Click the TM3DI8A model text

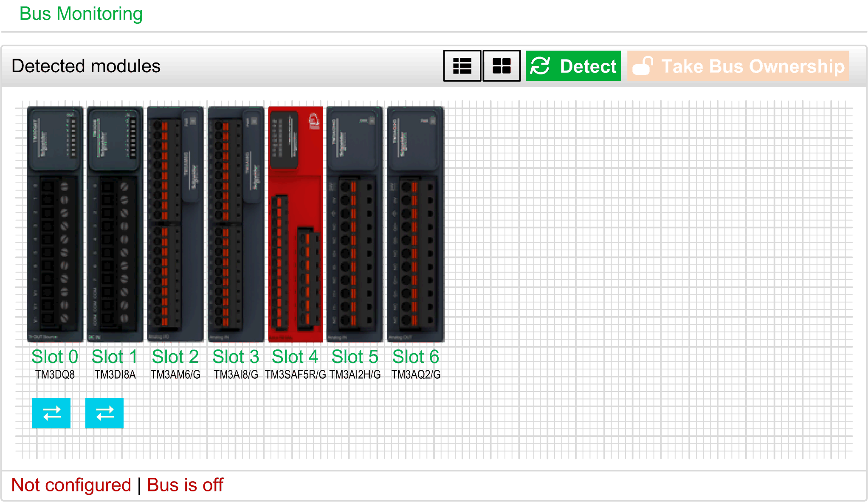pyautogui.click(x=115, y=374)
